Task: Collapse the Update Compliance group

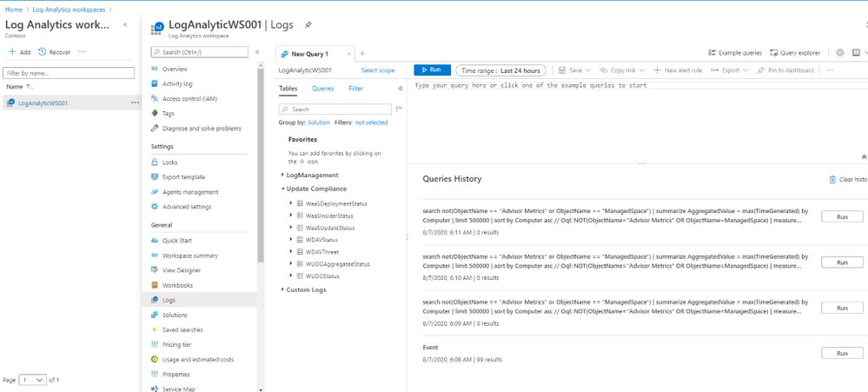Action: tap(282, 189)
